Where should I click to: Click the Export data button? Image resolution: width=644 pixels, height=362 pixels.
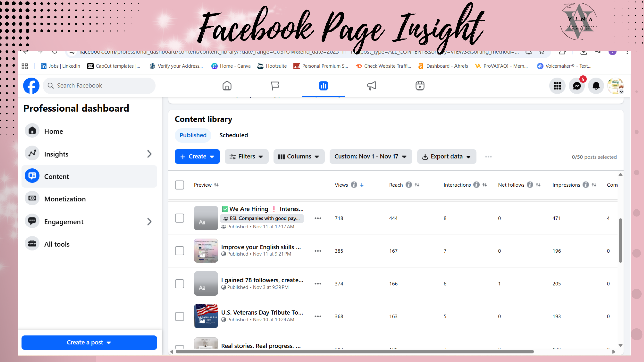(446, 157)
